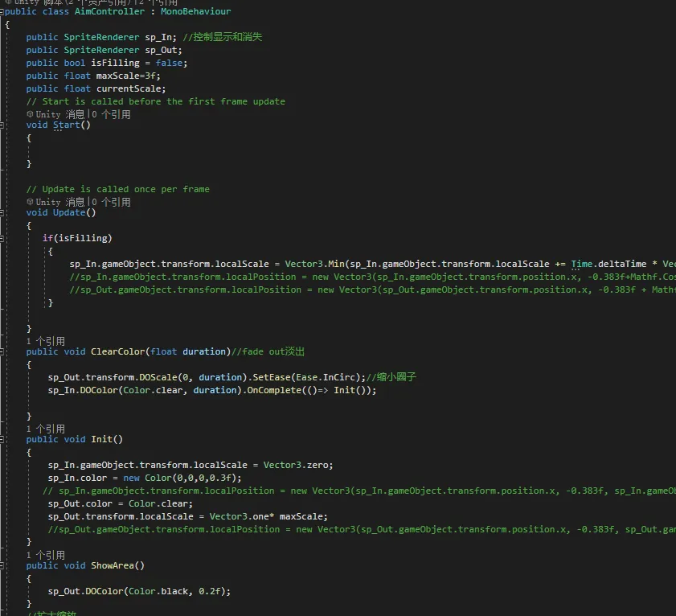The width and height of the screenshot is (676, 616).
Task: Click isFilling inside the if condition
Action: [x=82, y=238]
